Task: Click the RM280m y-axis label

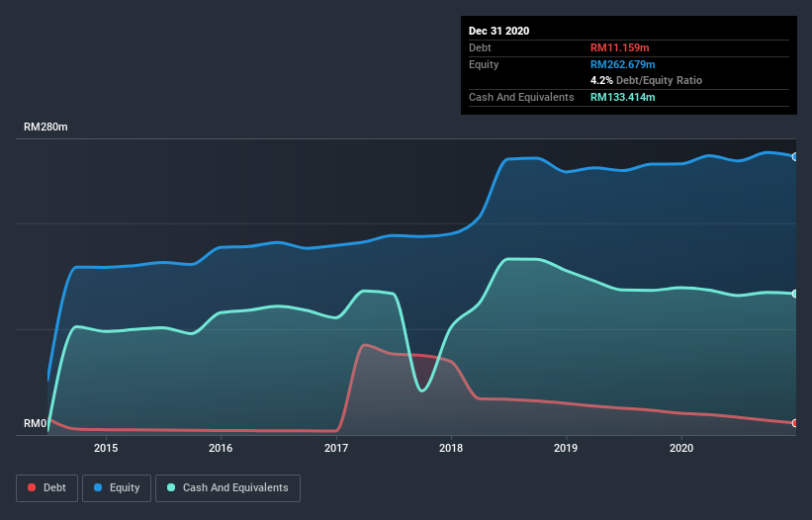Action: [45, 128]
